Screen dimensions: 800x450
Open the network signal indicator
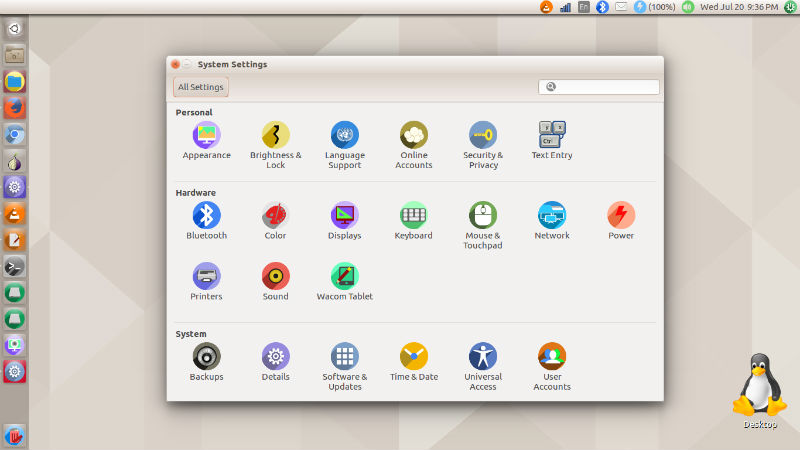[x=565, y=7]
